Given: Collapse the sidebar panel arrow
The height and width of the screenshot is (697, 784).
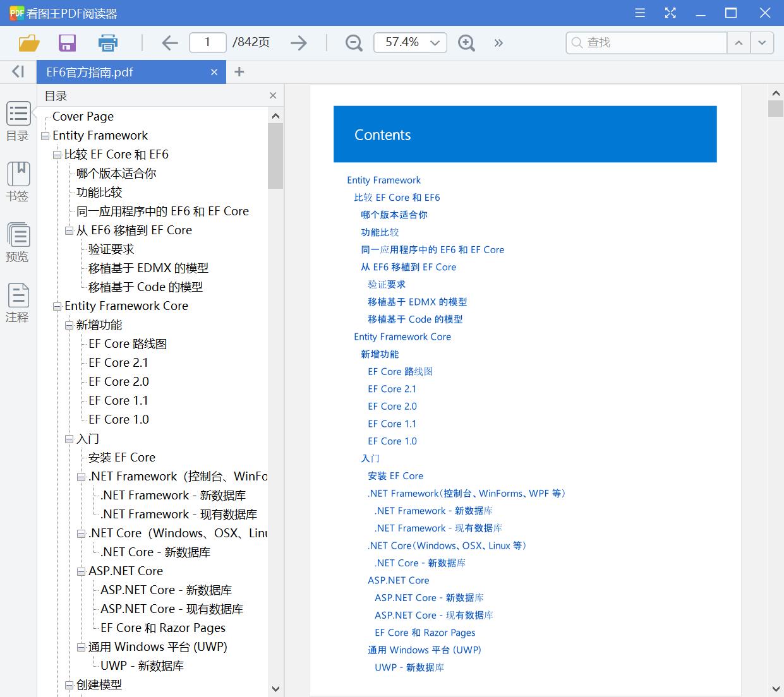Looking at the screenshot, I should click(x=18, y=71).
